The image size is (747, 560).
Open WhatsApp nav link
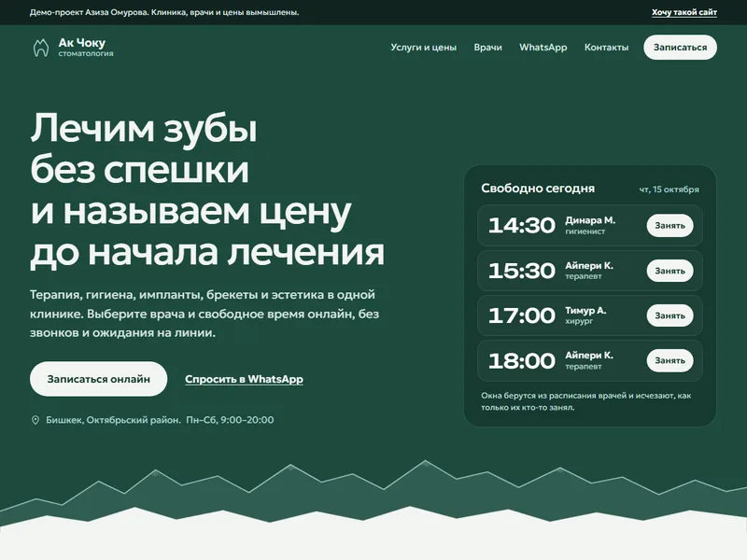tap(543, 48)
